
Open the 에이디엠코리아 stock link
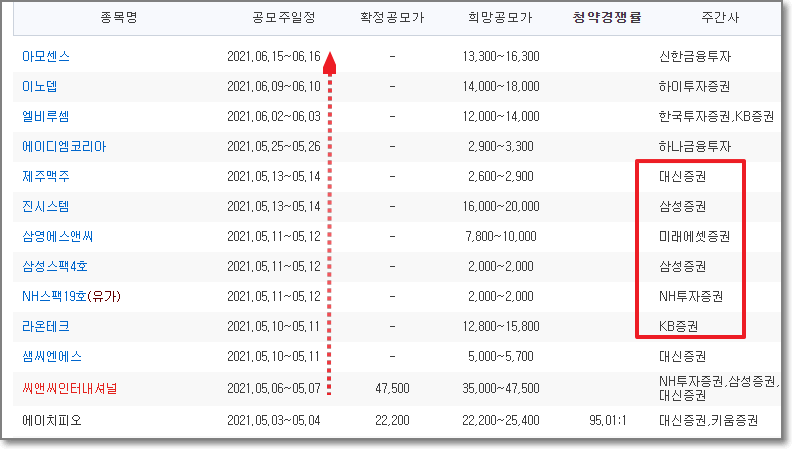point(64,146)
